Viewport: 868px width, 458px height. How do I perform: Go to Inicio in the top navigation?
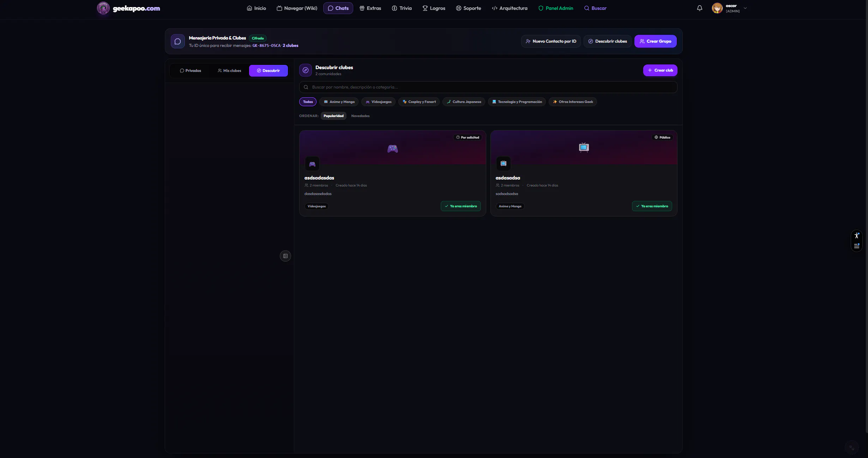pos(256,8)
